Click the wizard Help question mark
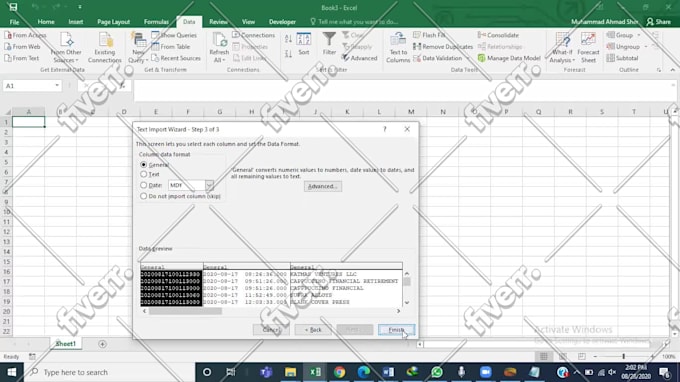The height and width of the screenshot is (382, 680). [x=385, y=129]
